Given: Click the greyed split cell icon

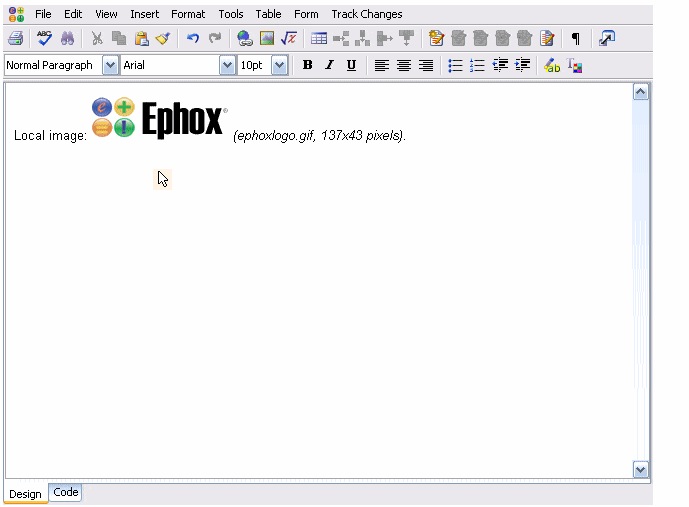Looking at the screenshot, I should [x=384, y=38].
